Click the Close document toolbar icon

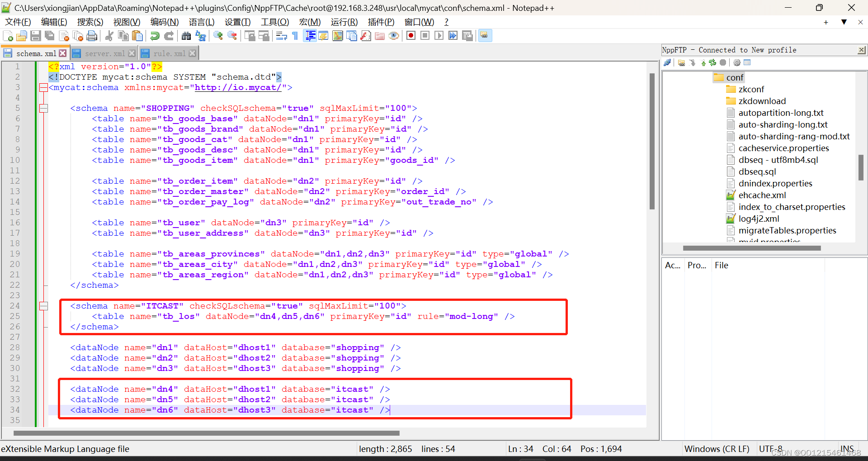coord(64,36)
